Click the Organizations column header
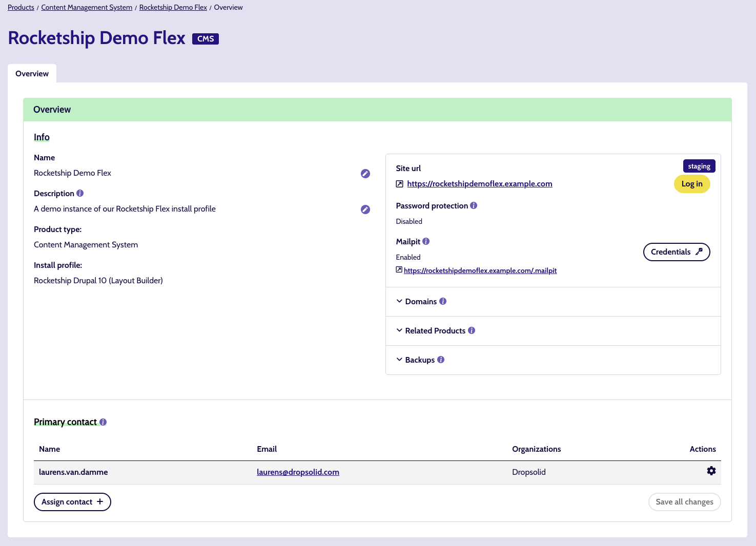Viewport: 756px width, 546px height. 536,449
